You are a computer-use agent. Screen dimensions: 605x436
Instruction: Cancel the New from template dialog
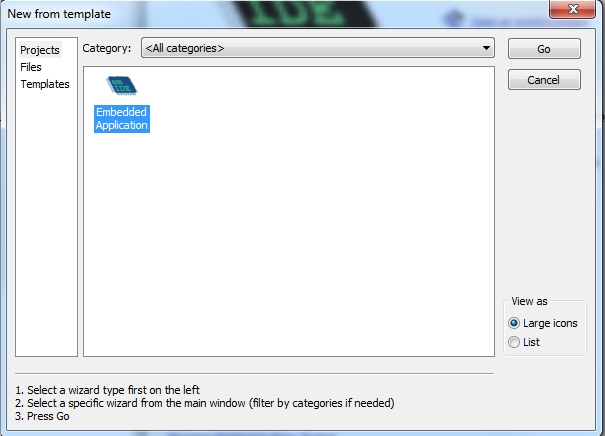point(543,79)
